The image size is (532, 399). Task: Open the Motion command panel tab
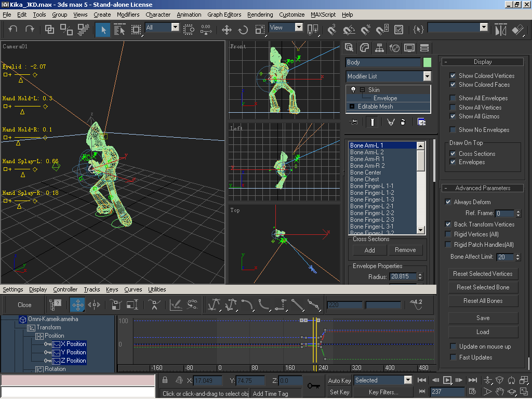[x=394, y=48]
